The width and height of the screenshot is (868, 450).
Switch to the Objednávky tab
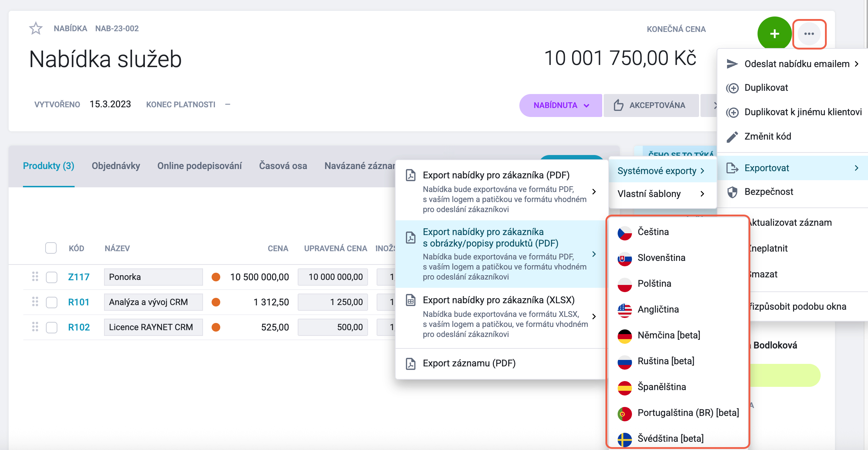click(116, 166)
